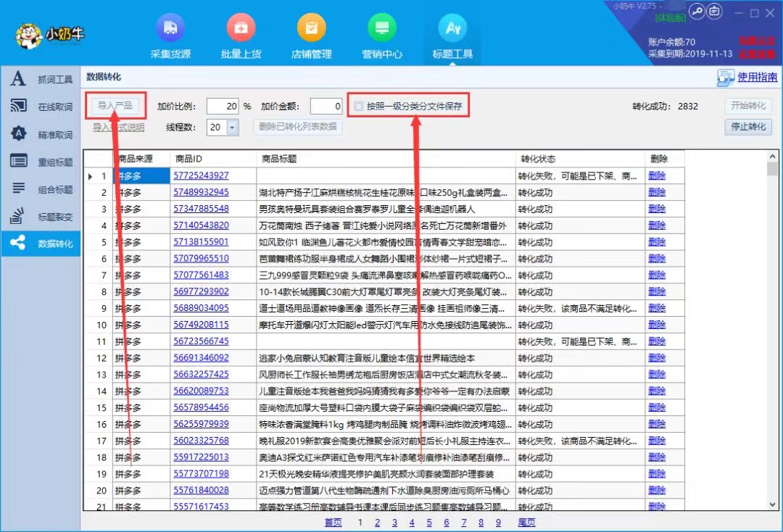
Task: Click the 标题裂变 icon
Action: [17, 215]
